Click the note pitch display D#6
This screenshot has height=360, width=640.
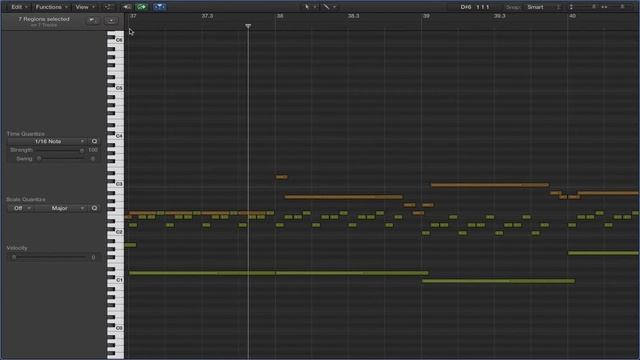pyautogui.click(x=466, y=7)
